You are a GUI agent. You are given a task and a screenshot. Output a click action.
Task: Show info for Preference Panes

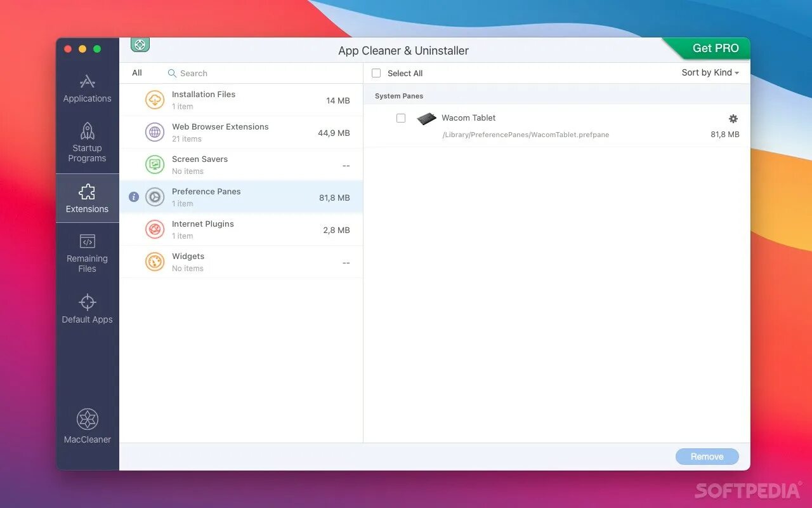pyautogui.click(x=134, y=197)
